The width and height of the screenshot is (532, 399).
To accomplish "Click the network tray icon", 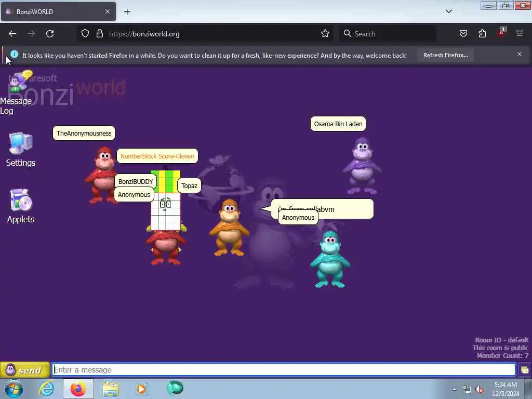I will coord(467,390).
